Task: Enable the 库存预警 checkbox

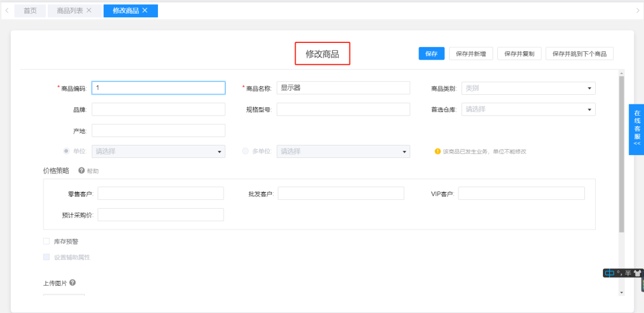Action: coord(47,241)
